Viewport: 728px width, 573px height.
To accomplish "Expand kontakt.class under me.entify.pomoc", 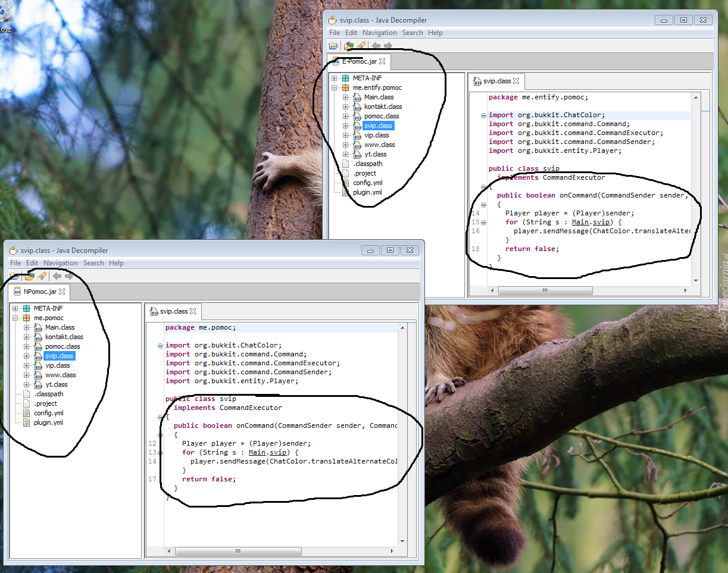I will tap(346, 107).
